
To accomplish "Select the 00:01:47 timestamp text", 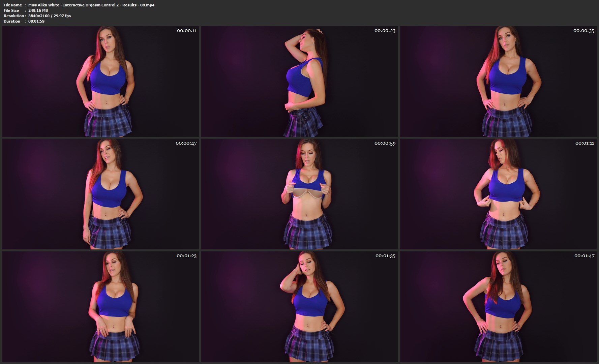I will 584,256.
